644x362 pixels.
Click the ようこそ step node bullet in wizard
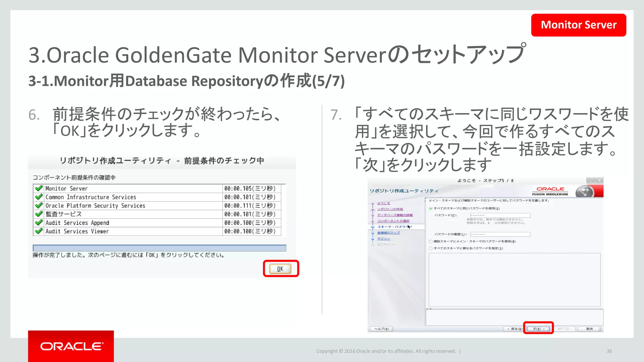(x=373, y=204)
